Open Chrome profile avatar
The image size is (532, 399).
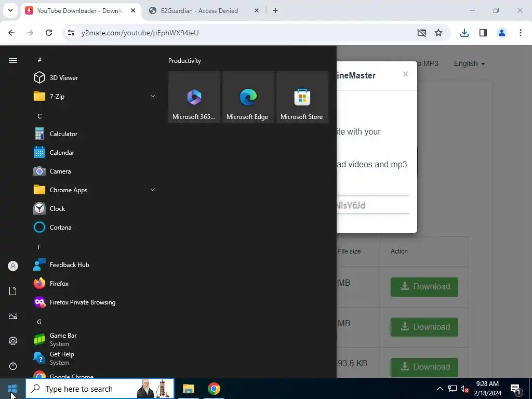[501, 33]
